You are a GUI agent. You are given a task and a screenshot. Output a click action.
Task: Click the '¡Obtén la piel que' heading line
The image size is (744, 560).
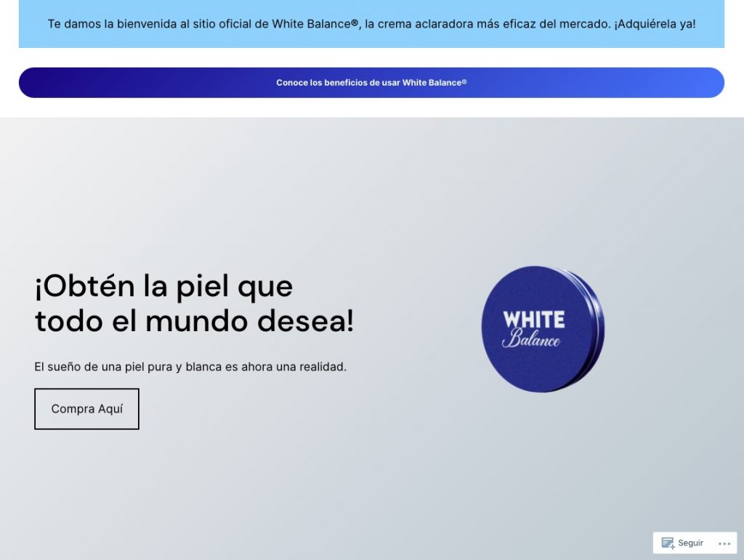click(x=163, y=286)
